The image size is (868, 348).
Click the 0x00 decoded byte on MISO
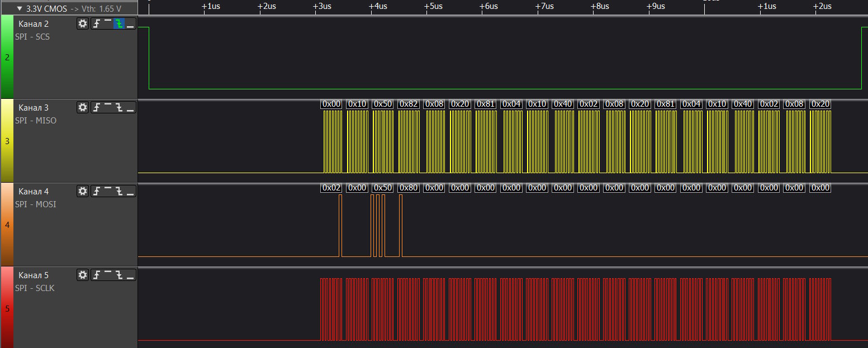click(332, 104)
